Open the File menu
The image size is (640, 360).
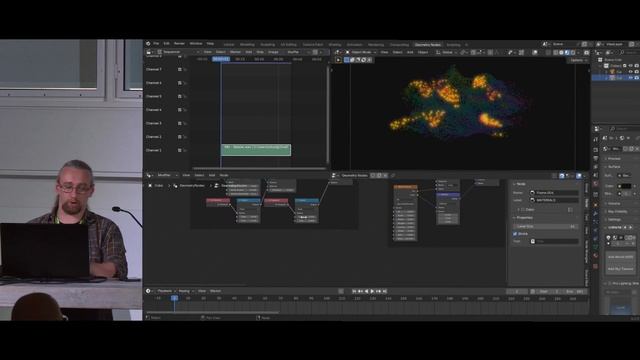tap(156, 44)
